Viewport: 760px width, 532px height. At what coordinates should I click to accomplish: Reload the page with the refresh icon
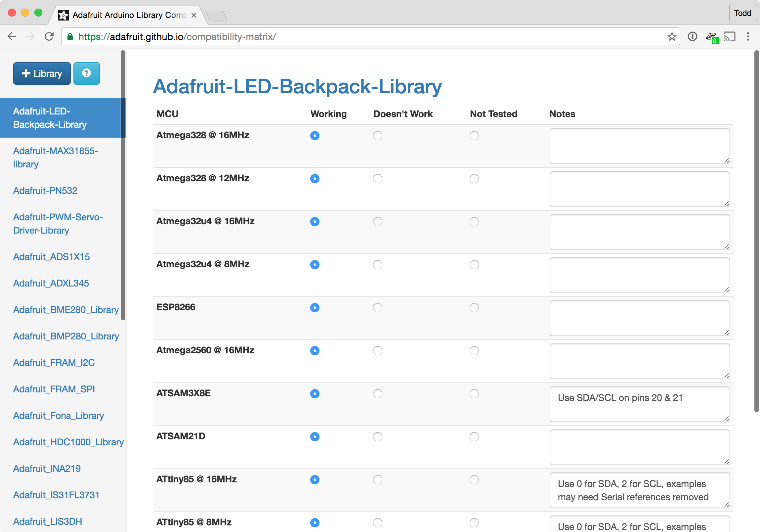pyautogui.click(x=49, y=36)
